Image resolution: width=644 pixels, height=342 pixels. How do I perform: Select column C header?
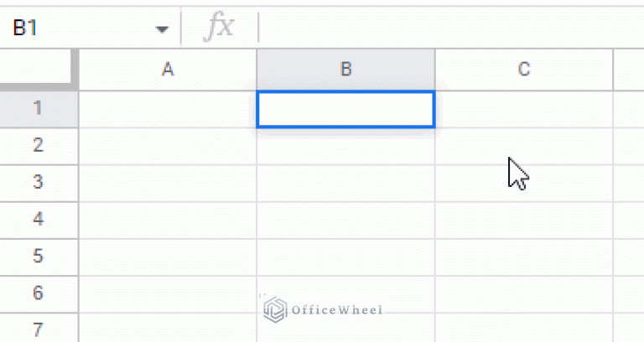pyautogui.click(x=524, y=70)
